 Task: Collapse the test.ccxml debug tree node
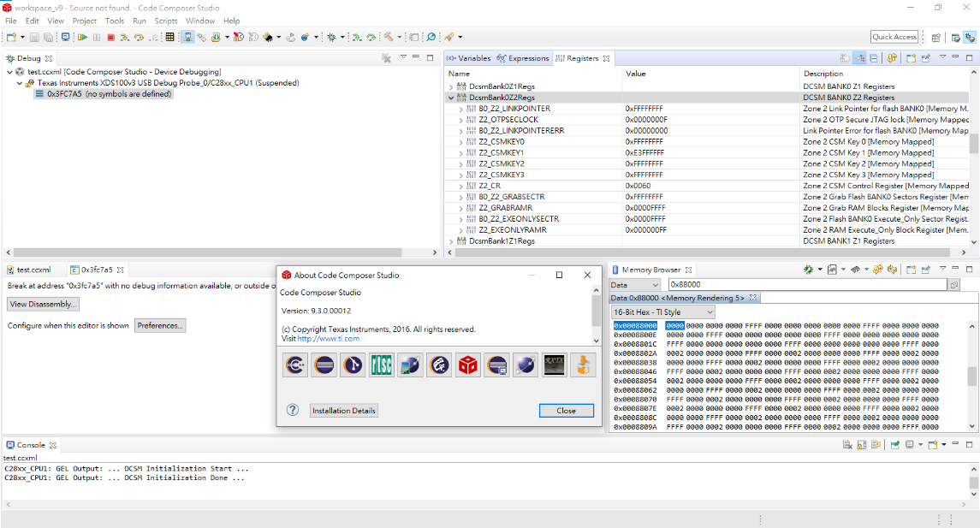tap(9, 72)
